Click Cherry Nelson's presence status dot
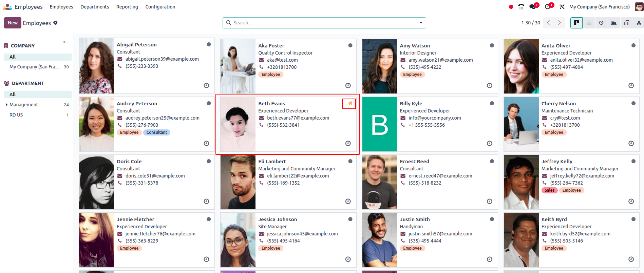The height and width of the screenshot is (273, 644). click(x=633, y=103)
